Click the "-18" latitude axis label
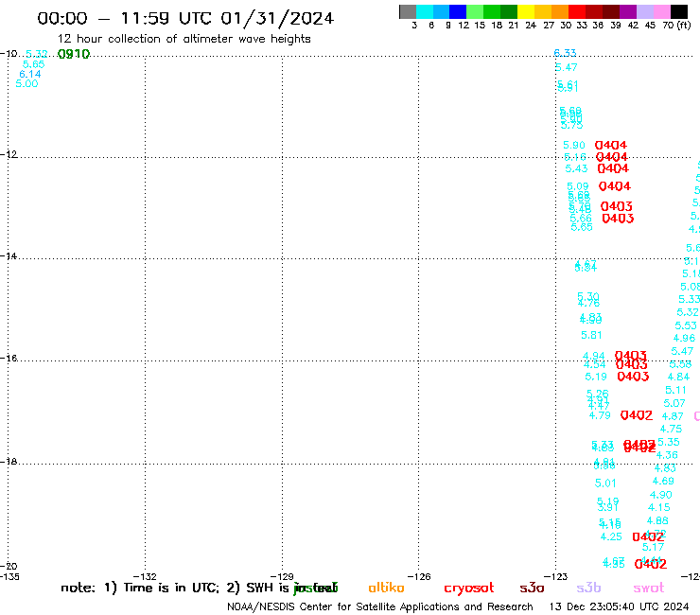 click(x=9, y=462)
